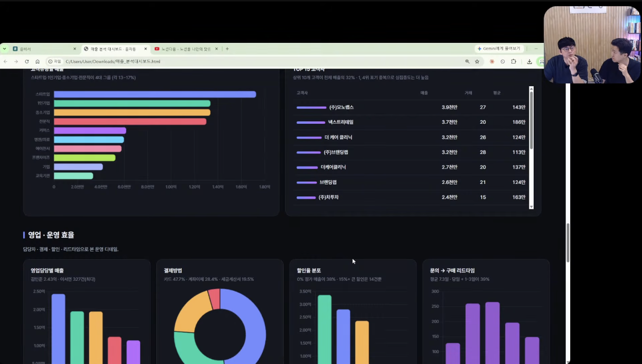This screenshot has width=642, height=364.
Task: Click the Gemini에게 물어보기 button
Action: tap(499, 49)
